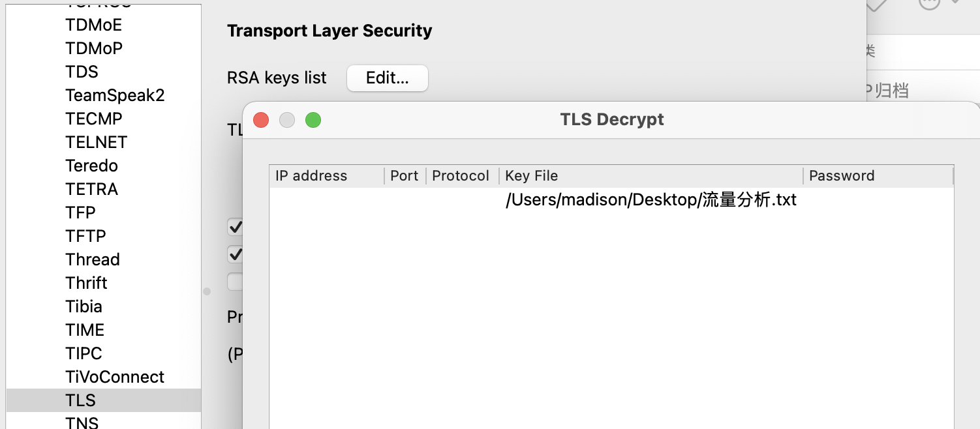
Task: Choose TFTP from the protocol list
Action: tap(85, 236)
